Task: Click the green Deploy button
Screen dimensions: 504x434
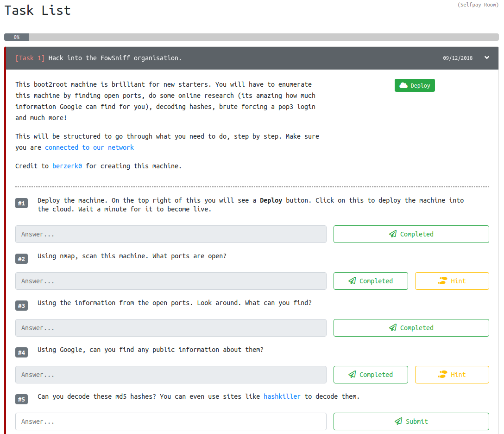Action: tap(414, 85)
